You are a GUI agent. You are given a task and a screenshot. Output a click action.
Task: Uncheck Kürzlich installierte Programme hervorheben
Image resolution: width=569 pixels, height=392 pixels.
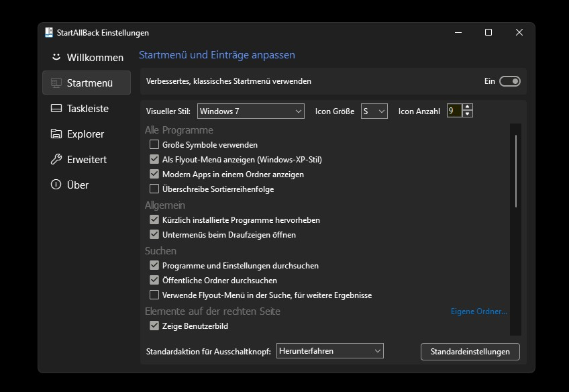pos(154,219)
